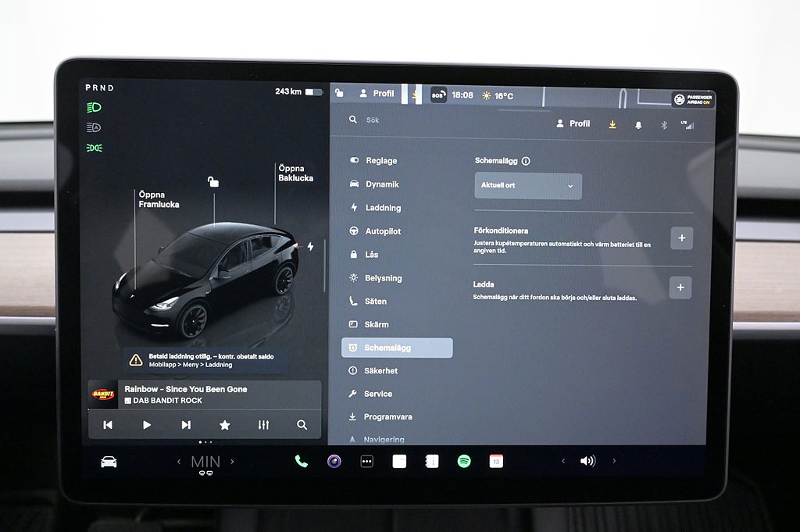This screenshot has width=800, height=532.
Task: Open the Phone app in bottom dock
Action: [301, 461]
